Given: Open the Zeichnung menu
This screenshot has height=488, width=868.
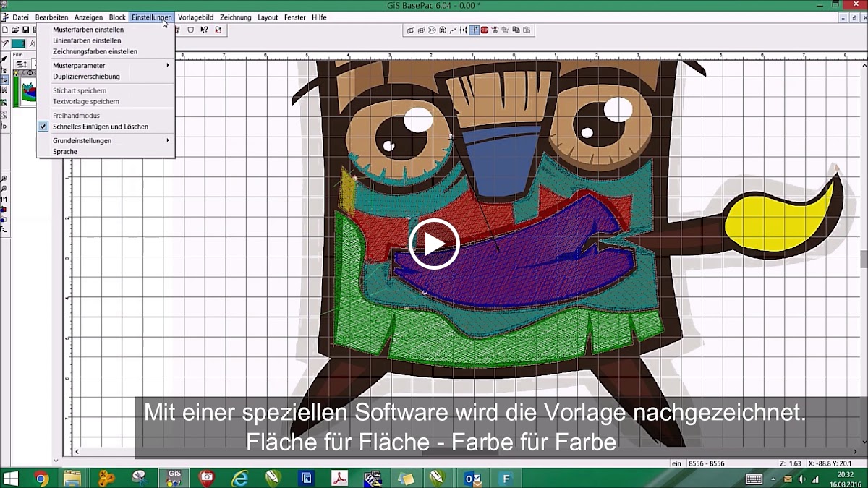Looking at the screenshot, I should pyautogui.click(x=236, y=17).
